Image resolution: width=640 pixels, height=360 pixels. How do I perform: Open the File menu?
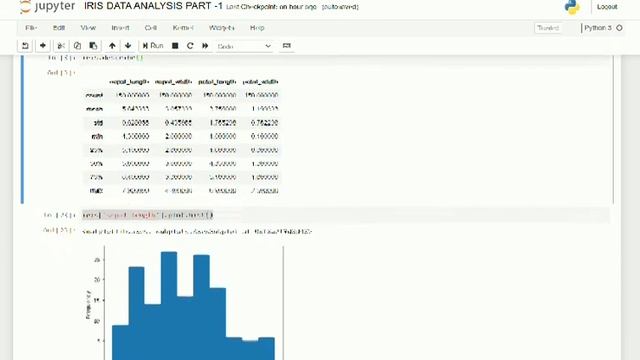[x=31, y=28]
